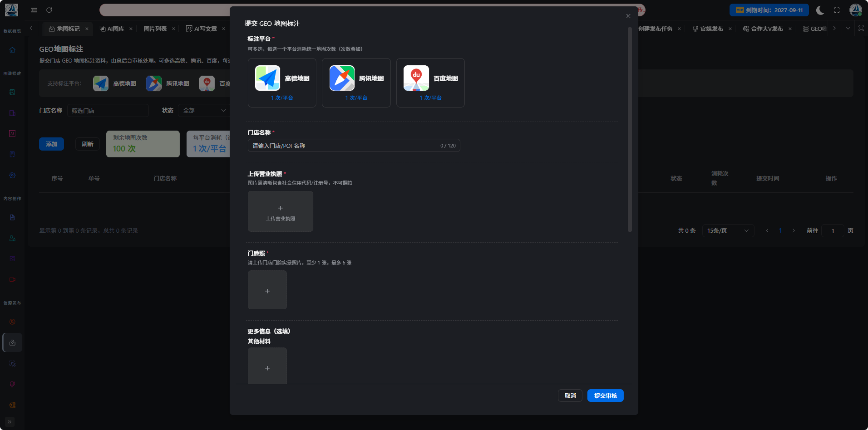Click the 筛选门店 filter field
Image resolution: width=868 pixels, height=430 pixels.
pos(108,110)
